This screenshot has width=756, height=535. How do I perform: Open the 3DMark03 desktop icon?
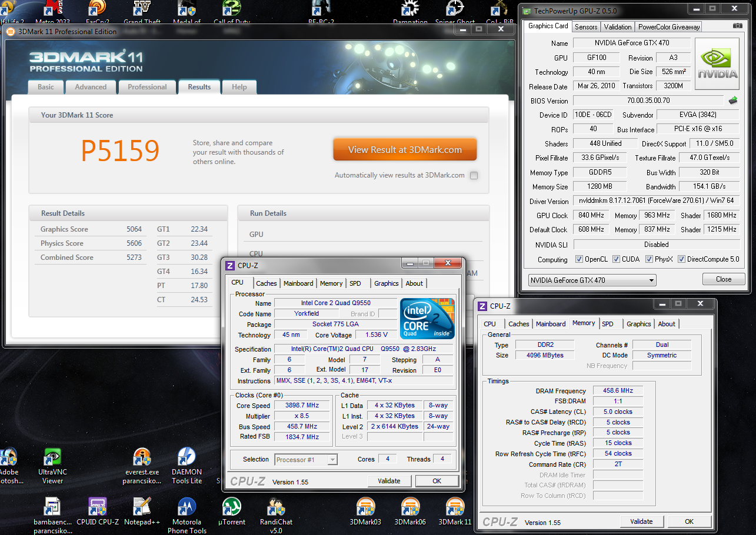(x=365, y=507)
